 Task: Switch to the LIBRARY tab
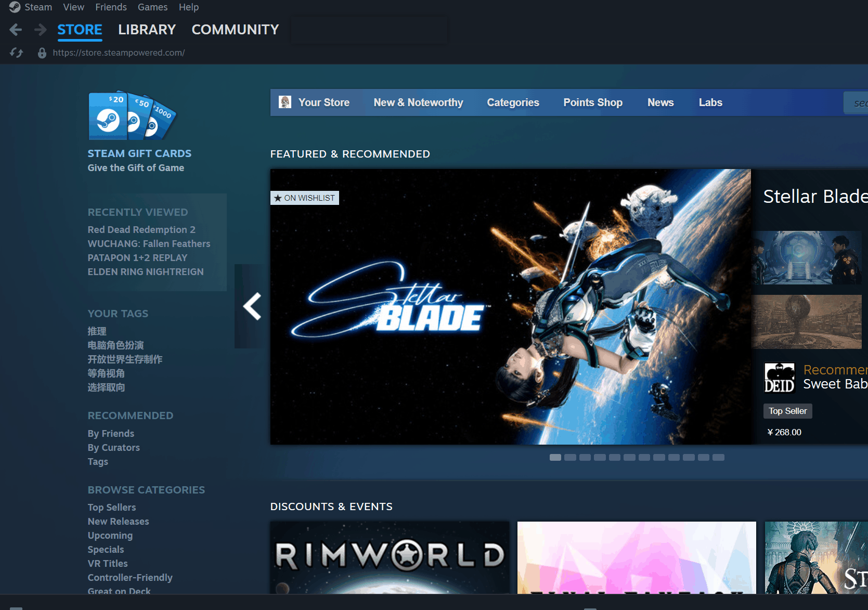point(147,30)
